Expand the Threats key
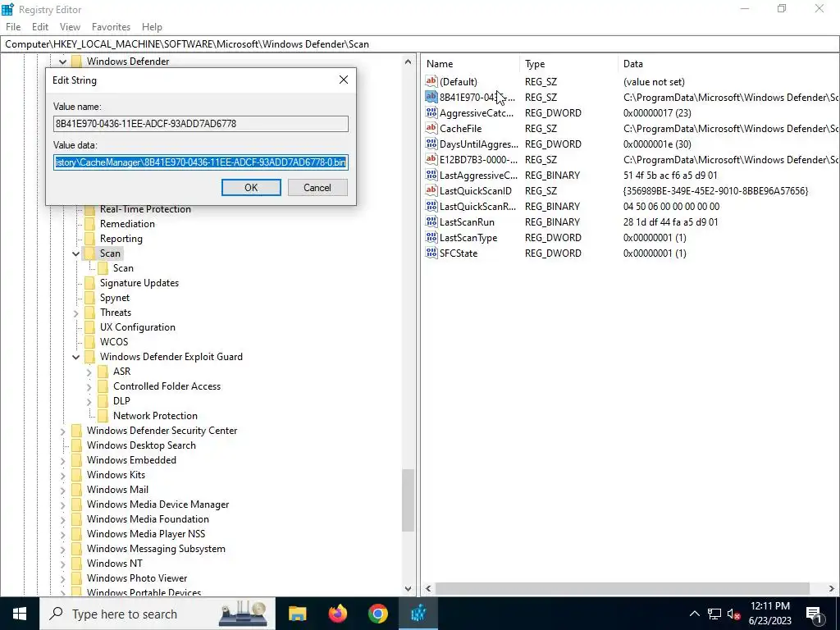Image resolution: width=840 pixels, height=630 pixels. pos(75,313)
